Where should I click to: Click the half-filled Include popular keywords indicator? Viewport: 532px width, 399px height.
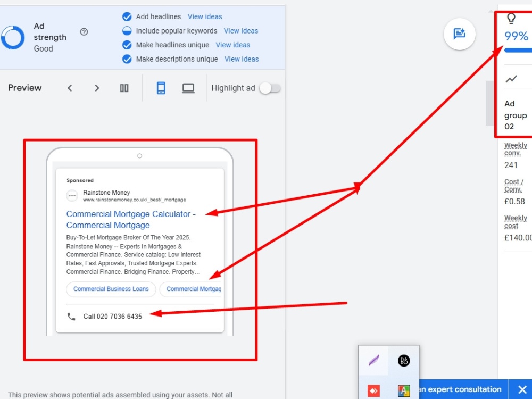coord(127,31)
